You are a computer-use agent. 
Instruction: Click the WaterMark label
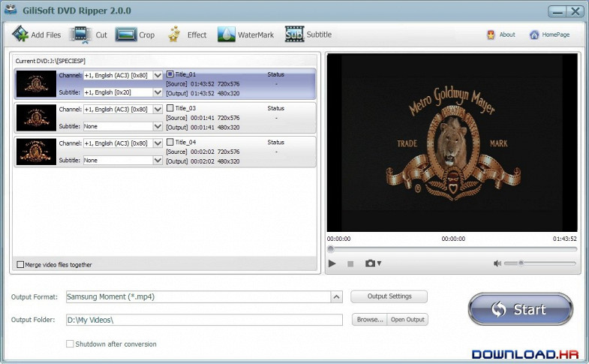256,35
